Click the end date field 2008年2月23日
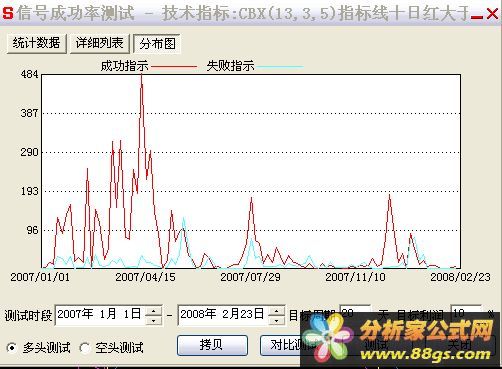Screen dimensions: 502x369 click(223, 315)
